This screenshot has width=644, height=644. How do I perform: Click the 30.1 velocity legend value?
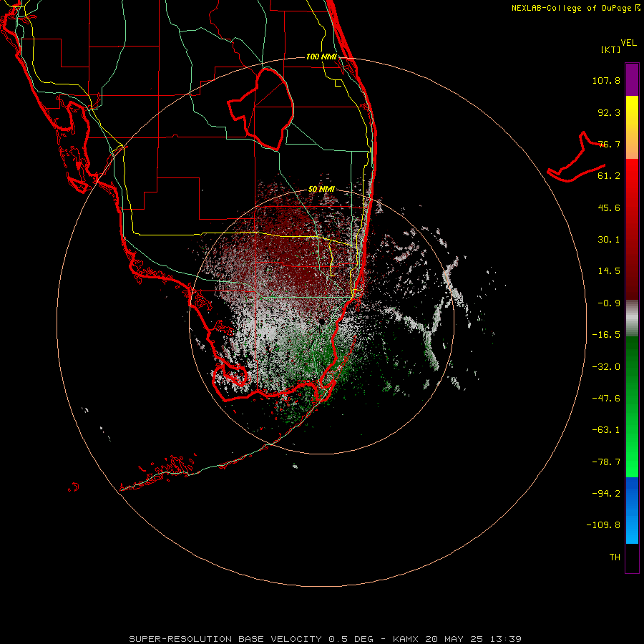pyautogui.click(x=609, y=240)
